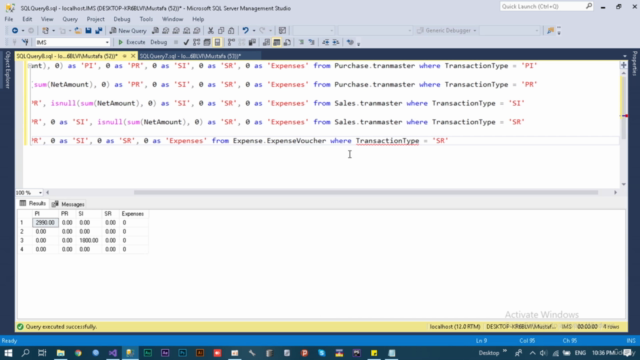
Task: Select the 2990.00 cell in PI column
Action: [x=45, y=222]
